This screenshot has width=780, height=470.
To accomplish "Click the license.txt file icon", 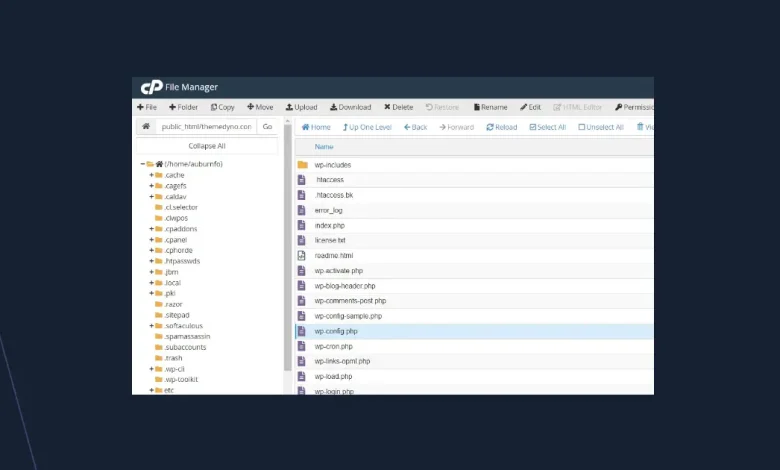I will tap(301, 240).
